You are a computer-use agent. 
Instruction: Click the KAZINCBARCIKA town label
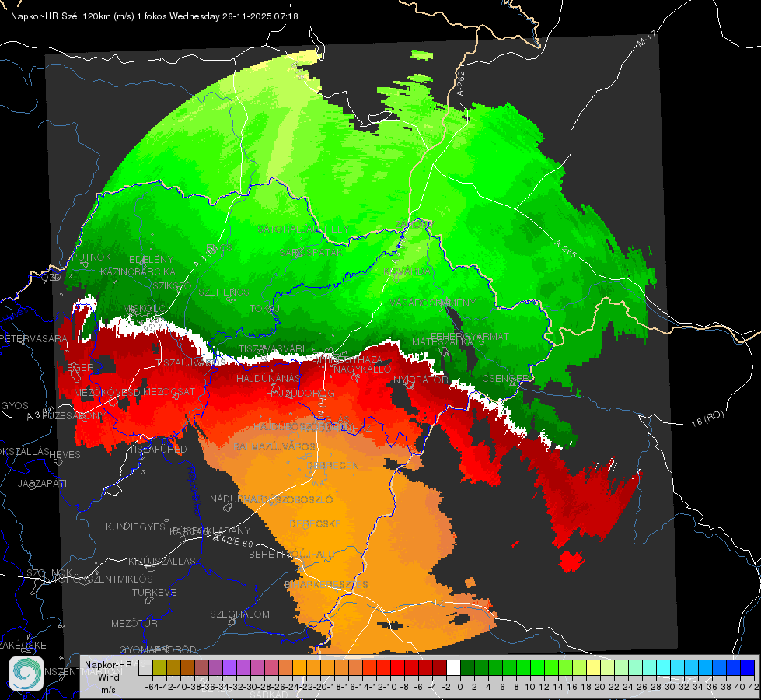click(x=138, y=271)
